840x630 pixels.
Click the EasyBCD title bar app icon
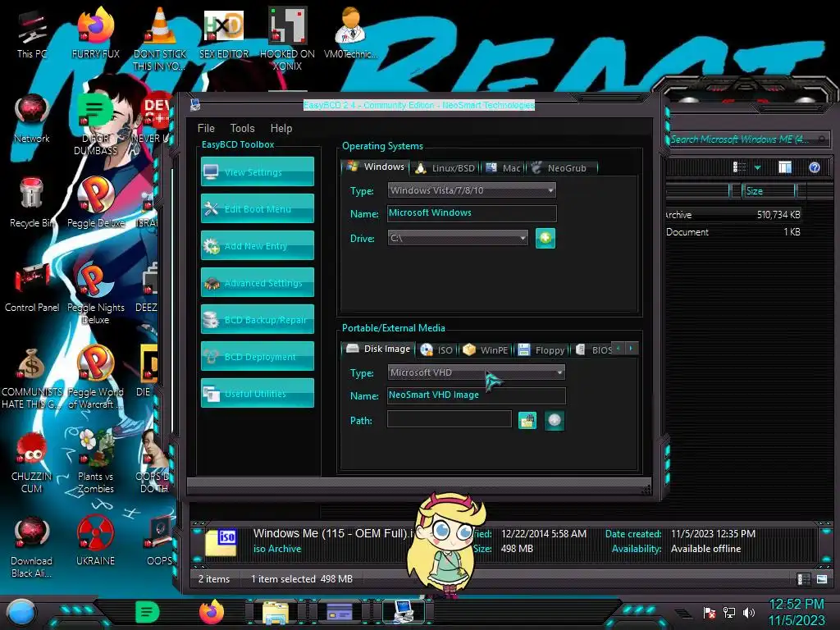pos(195,104)
